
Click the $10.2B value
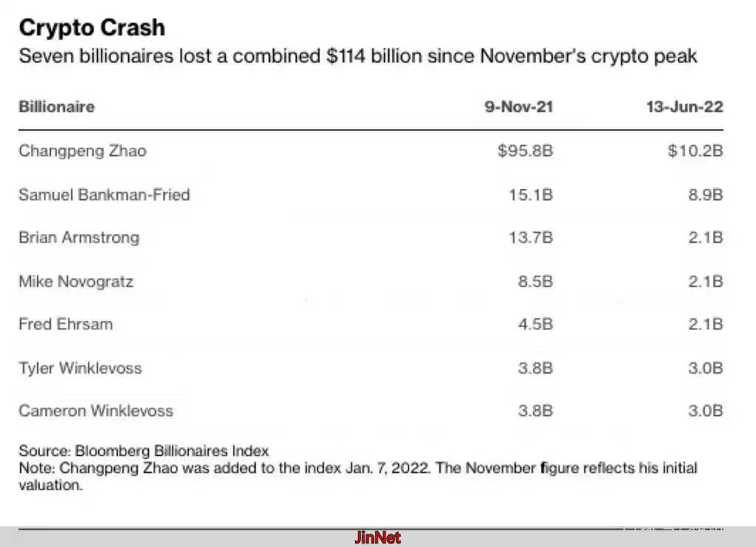click(695, 151)
